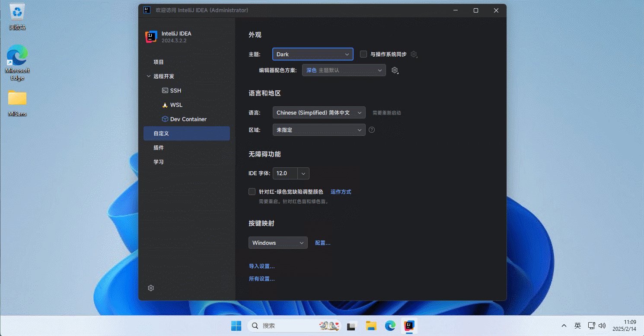Open the options gear at sidebar bottom

coord(151,288)
